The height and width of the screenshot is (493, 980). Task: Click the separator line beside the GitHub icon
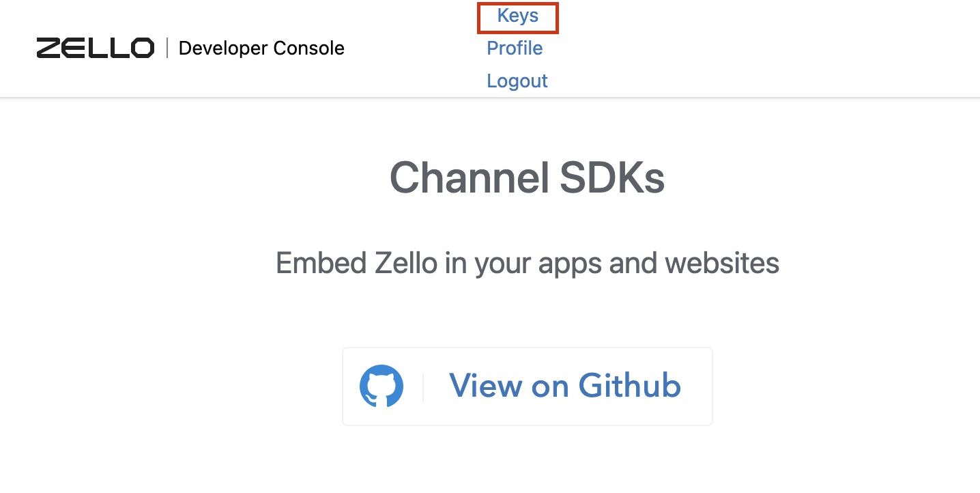coord(423,386)
